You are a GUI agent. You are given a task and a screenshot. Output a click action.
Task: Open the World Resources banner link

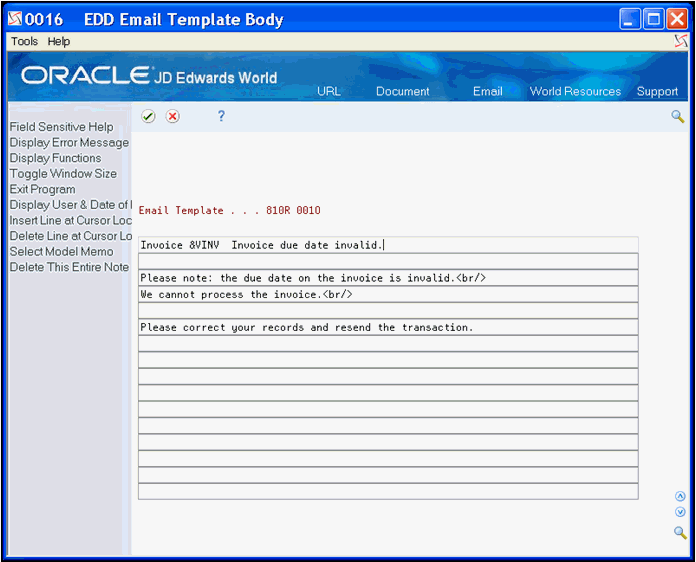575,91
